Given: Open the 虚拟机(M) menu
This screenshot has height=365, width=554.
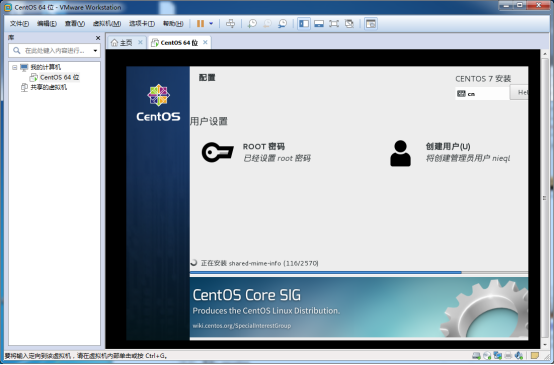Looking at the screenshot, I should 107,24.
